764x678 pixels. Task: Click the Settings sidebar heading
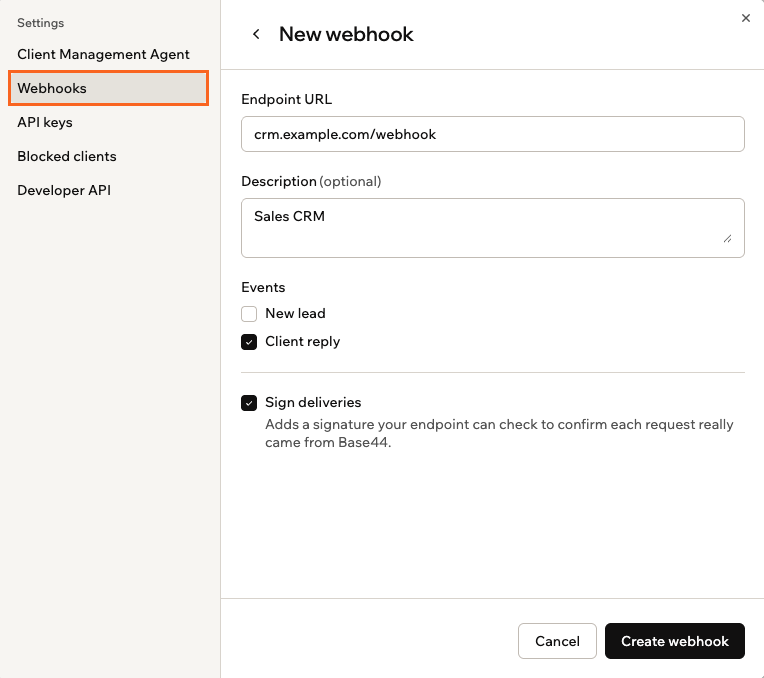pos(40,23)
